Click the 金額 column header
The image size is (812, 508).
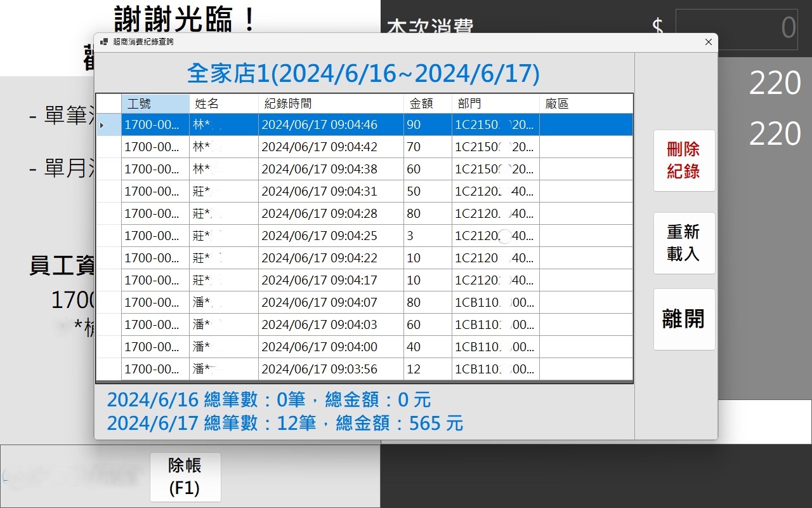click(427, 104)
